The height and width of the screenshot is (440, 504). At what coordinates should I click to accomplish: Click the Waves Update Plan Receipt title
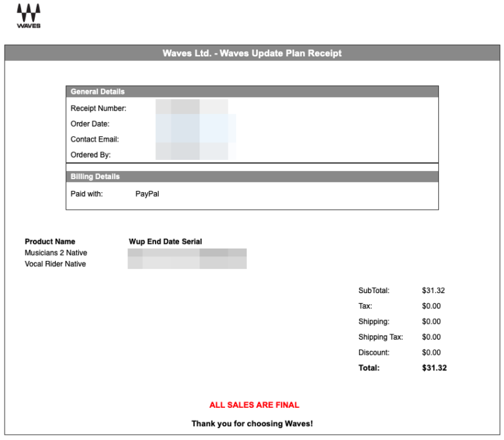click(x=252, y=53)
